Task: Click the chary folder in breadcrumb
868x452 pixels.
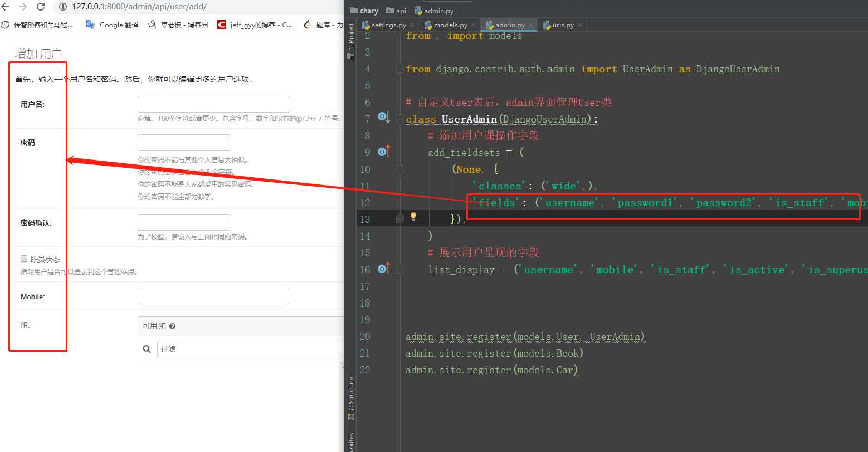Action: pos(364,11)
